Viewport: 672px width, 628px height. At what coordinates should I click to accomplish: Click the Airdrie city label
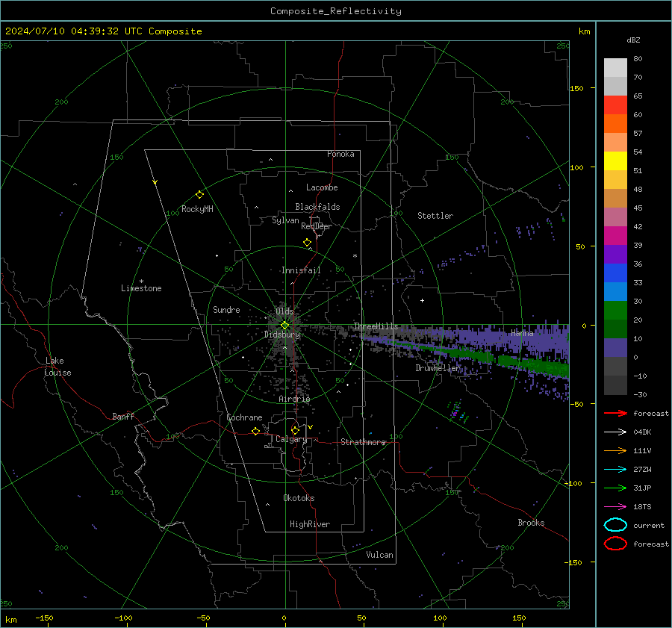coord(294,399)
